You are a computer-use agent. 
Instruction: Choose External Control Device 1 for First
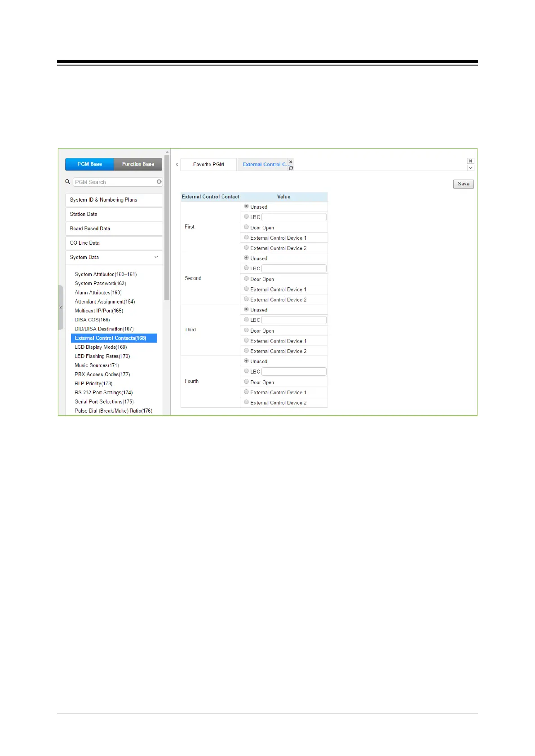(246, 237)
